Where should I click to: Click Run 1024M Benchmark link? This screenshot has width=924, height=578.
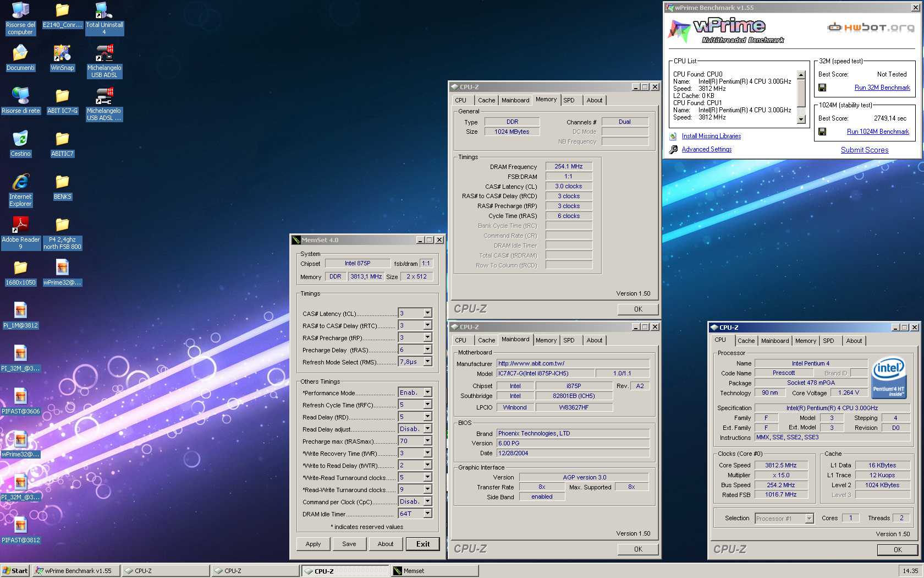click(878, 132)
